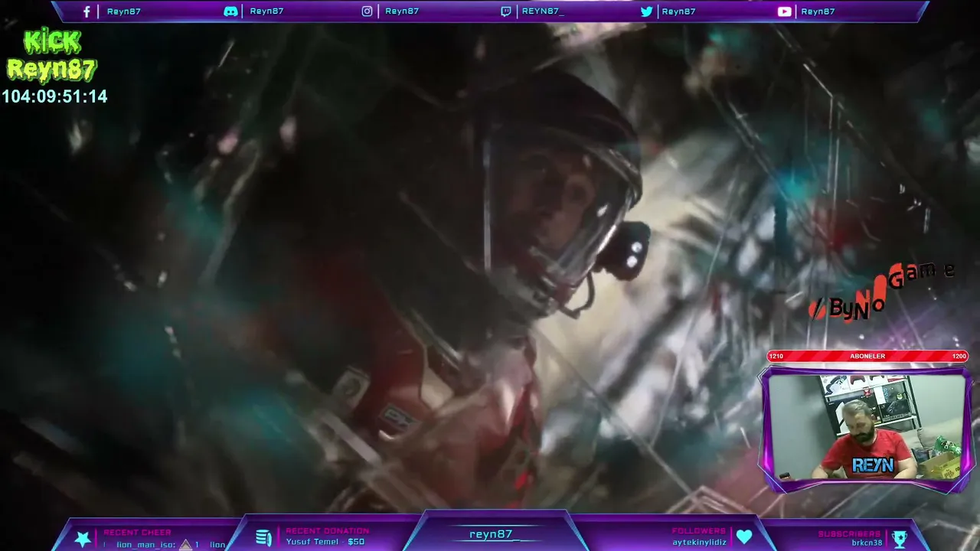Viewport: 980px width, 551px height.
Task: Click the ABONELER subscriber goal bar
Action: pos(867,356)
